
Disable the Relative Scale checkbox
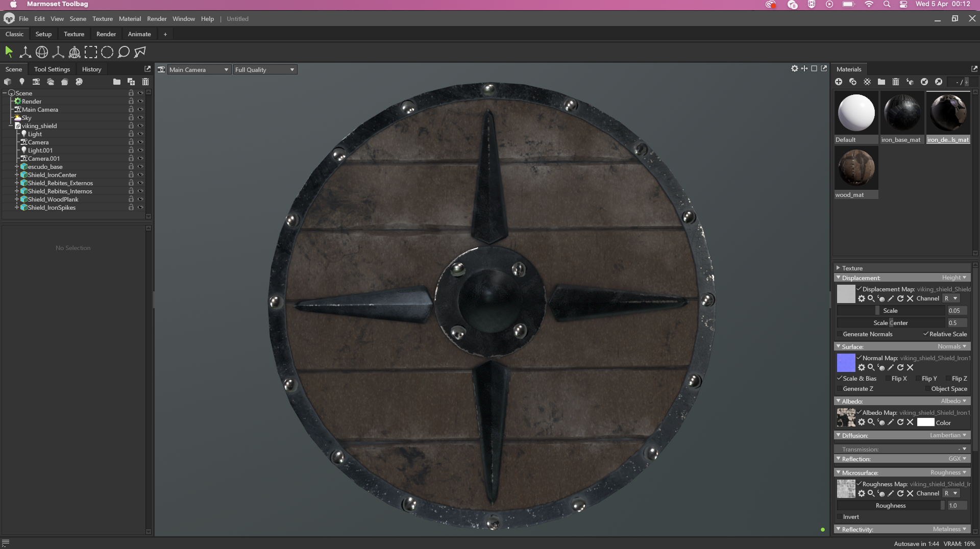925,334
